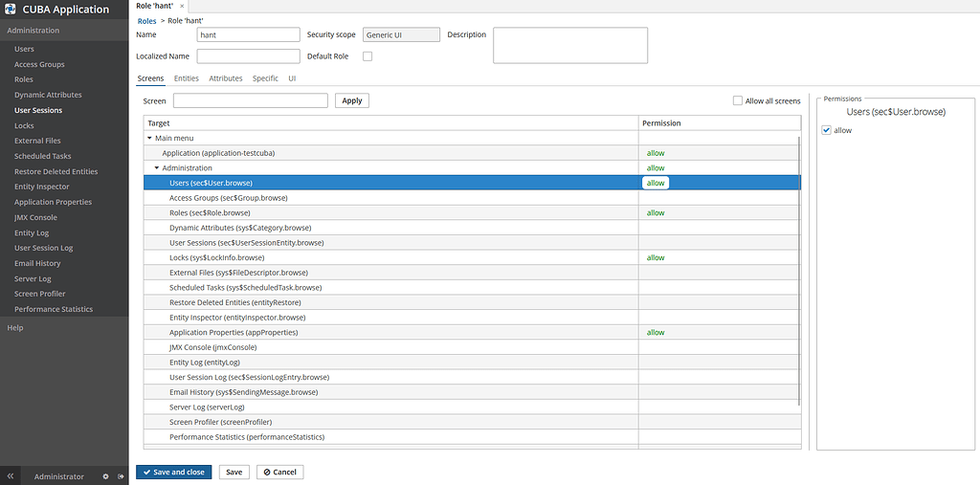The height and width of the screenshot is (485, 980).
Task: Toggle the Default Role checkbox
Action: tap(367, 56)
